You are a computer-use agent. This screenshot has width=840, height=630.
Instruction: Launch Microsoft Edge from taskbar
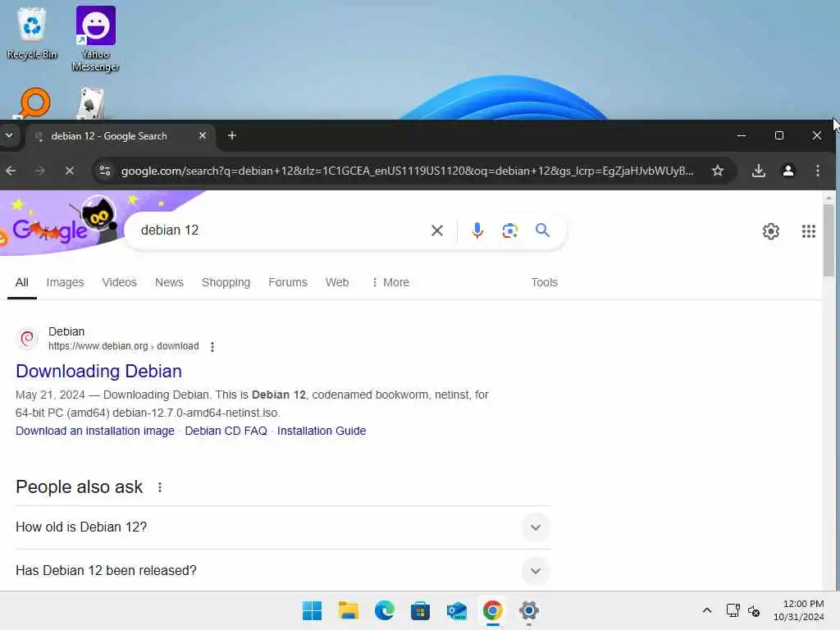point(384,610)
